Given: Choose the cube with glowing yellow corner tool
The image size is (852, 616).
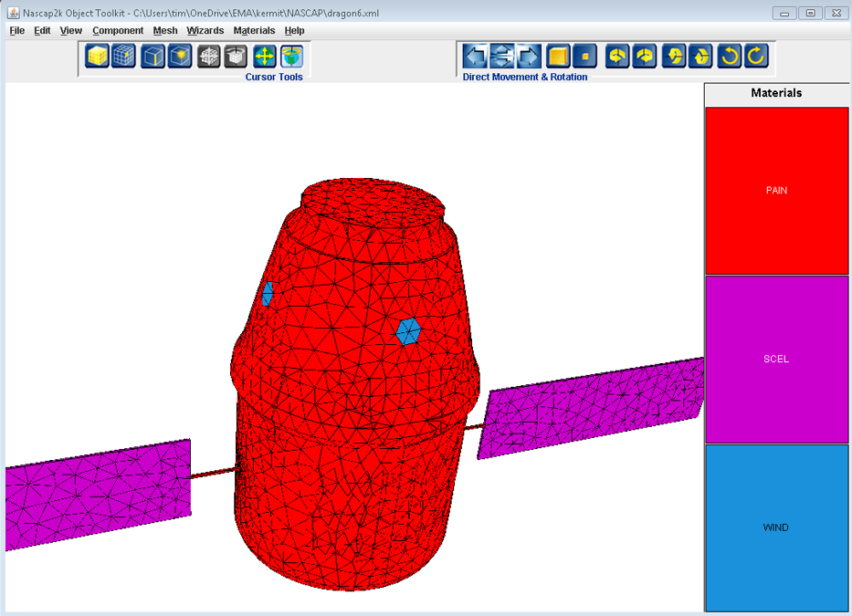Looking at the screenshot, I should tap(181, 57).
